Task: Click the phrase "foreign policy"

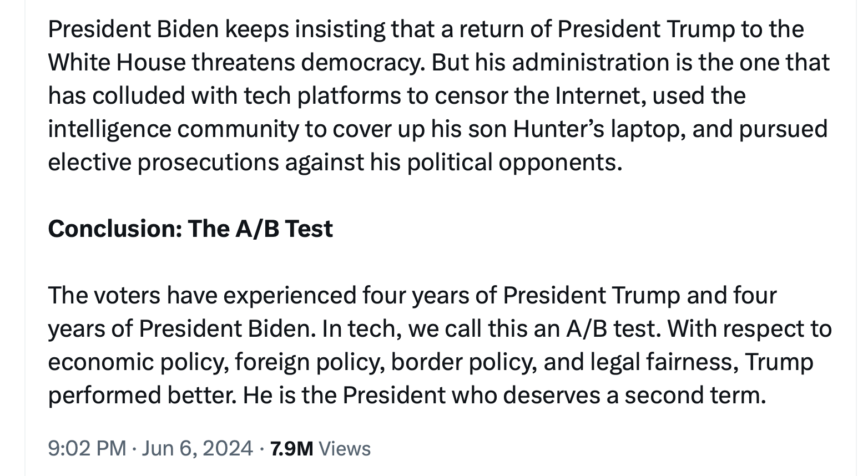Action: click(x=309, y=362)
